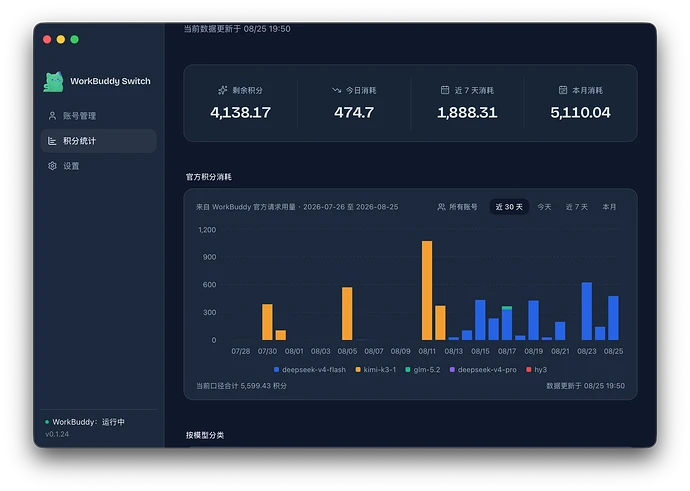The width and height of the screenshot is (690, 491).
Task: Click the remaining points value 4,138.17
Action: click(x=240, y=113)
